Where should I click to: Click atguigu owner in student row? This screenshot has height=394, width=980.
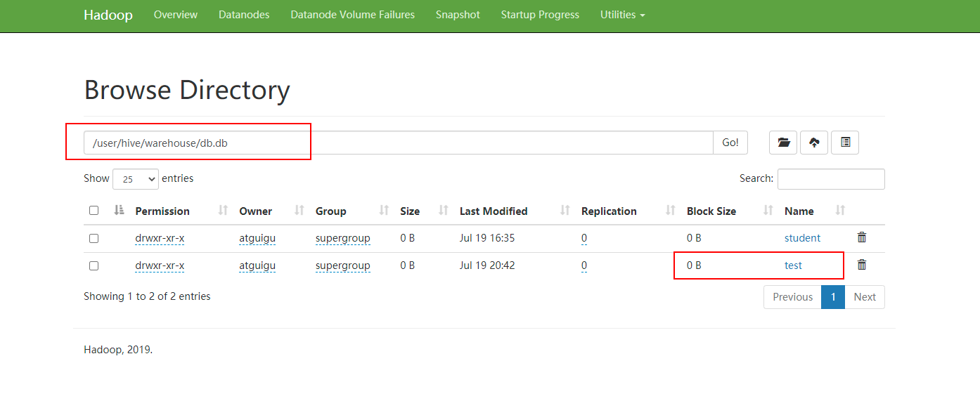point(257,238)
